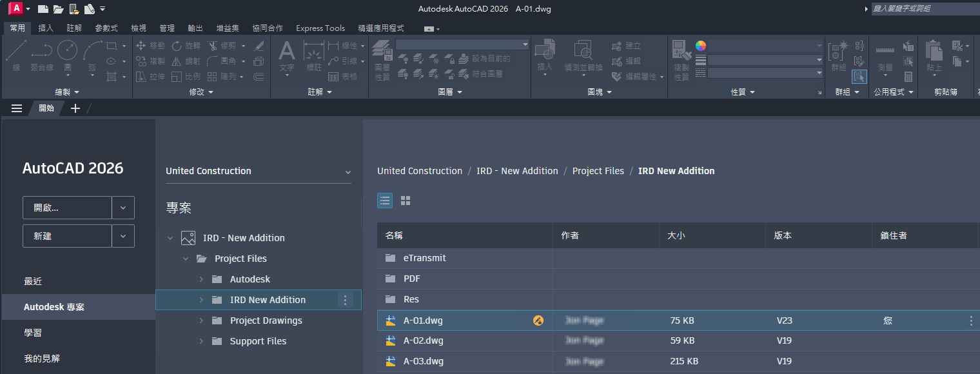Viewport: 980px width, 374px height.
Task: Open the quick access toolbar customize arrow
Action: [x=103, y=9]
